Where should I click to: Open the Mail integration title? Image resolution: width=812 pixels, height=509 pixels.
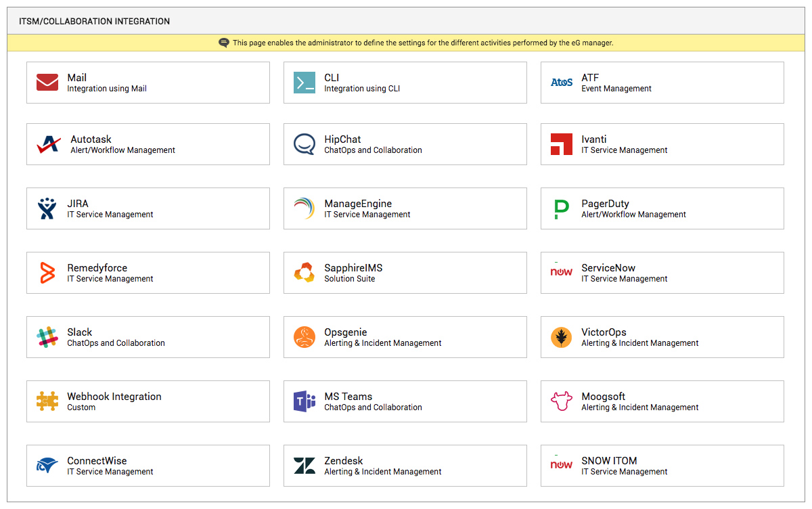click(77, 78)
